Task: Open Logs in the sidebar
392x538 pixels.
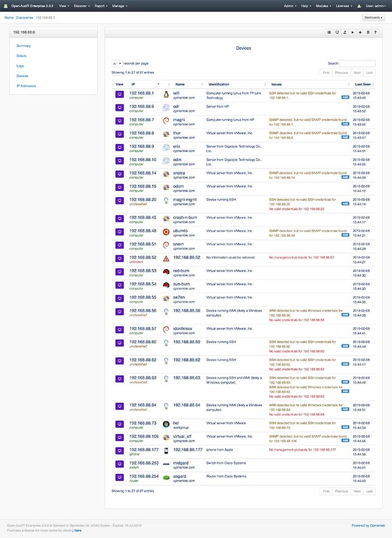Action: point(20,66)
